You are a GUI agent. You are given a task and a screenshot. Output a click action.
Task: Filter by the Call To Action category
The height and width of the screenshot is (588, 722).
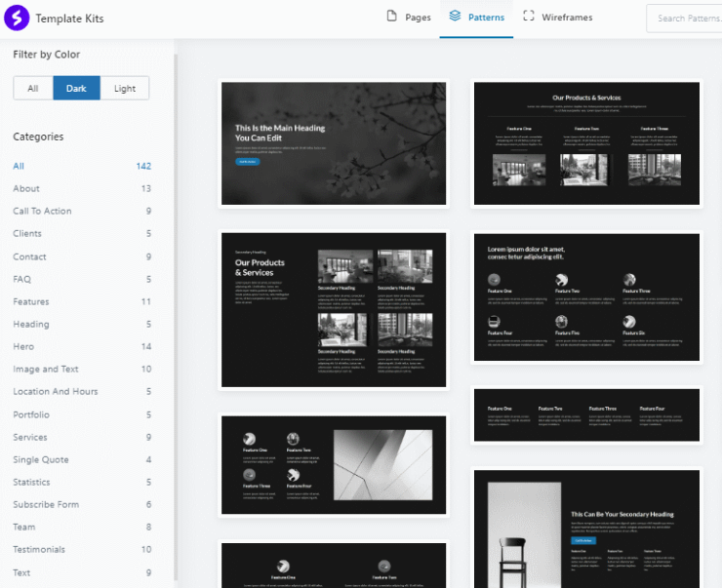click(x=82, y=212)
